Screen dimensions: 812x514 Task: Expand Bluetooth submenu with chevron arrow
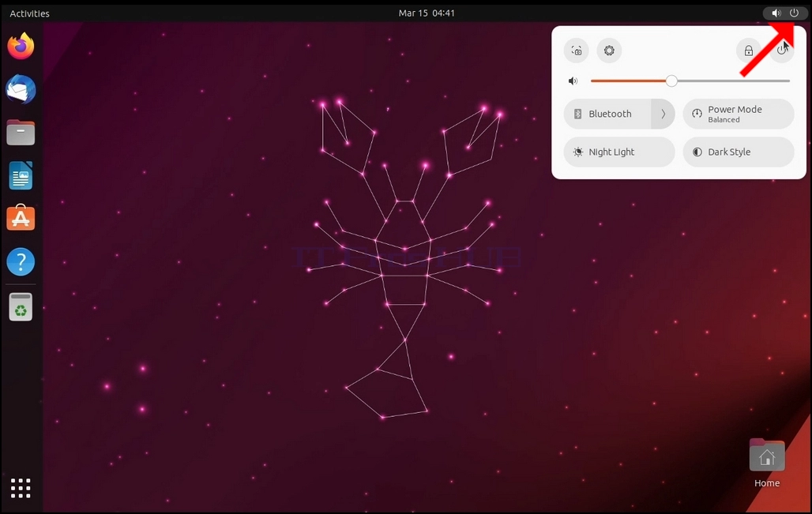(x=664, y=114)
